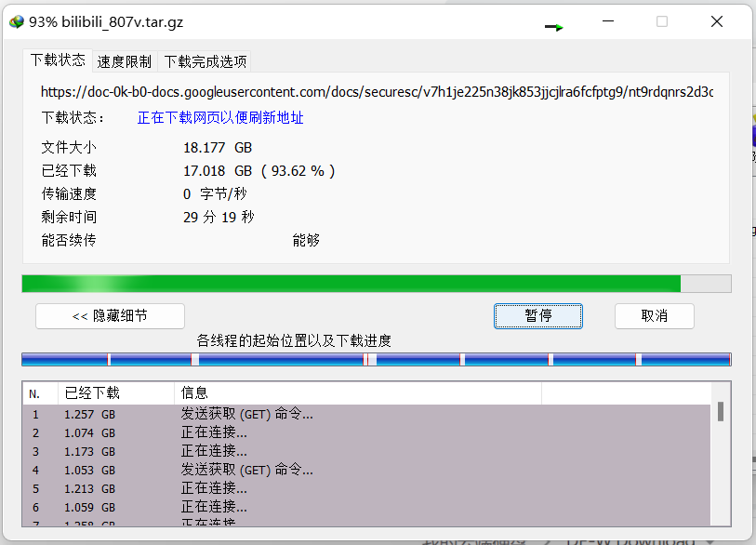Click the 各线程的起始位置以及下载进度 label
The width and height of the screenshot is (756, 545).
(294, 341)
